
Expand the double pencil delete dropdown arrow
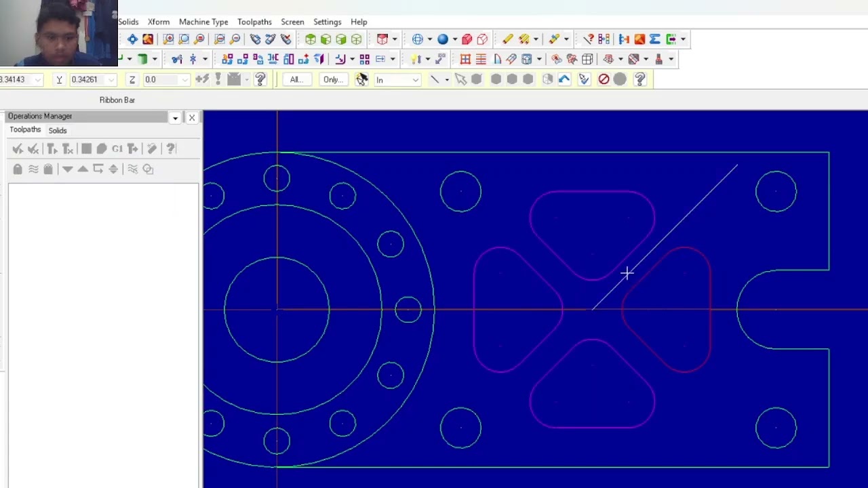535,39
